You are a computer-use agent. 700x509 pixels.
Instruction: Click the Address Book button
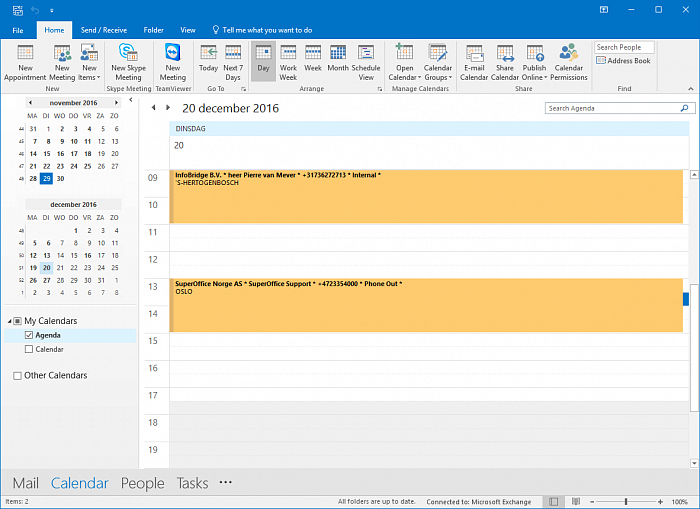click(622, 61)
